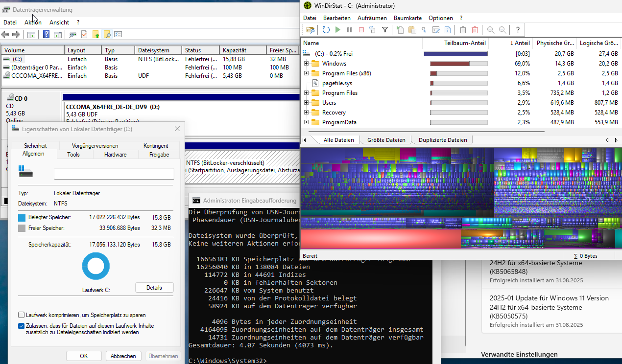Click the gray recycle bin delete icon

pos(463,30)
